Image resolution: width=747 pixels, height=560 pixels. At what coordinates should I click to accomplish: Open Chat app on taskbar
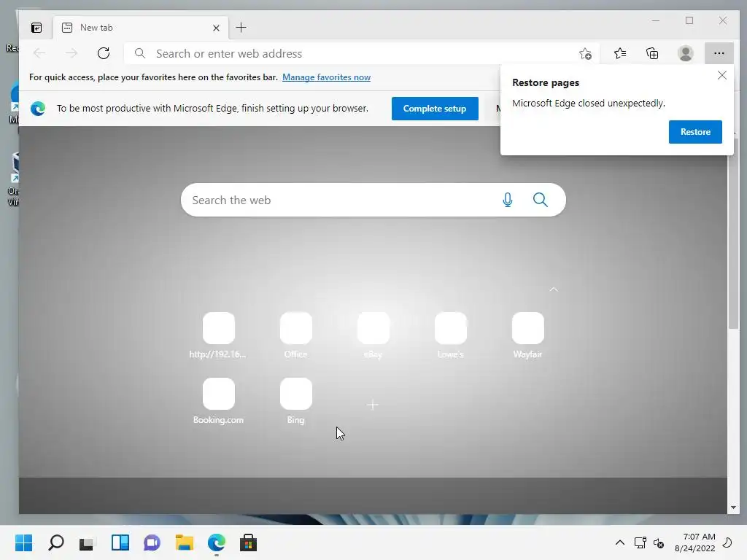pos(152,542)
